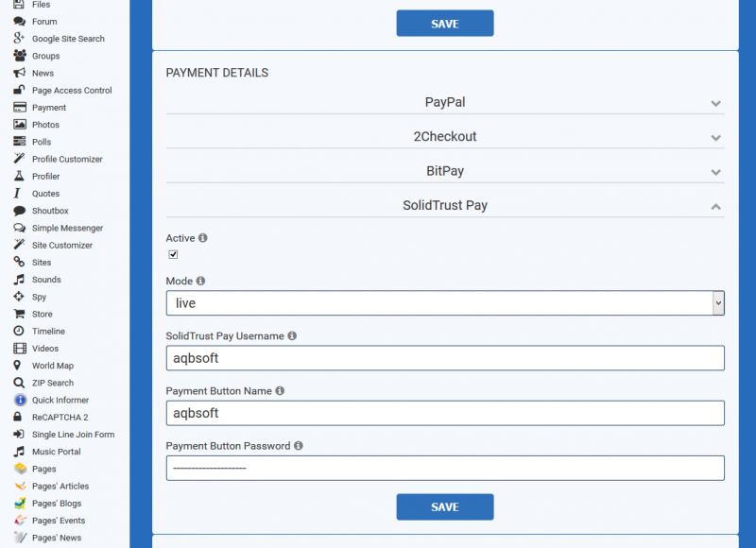Click the SolidTrust Pay section title

tap(445, 205)
